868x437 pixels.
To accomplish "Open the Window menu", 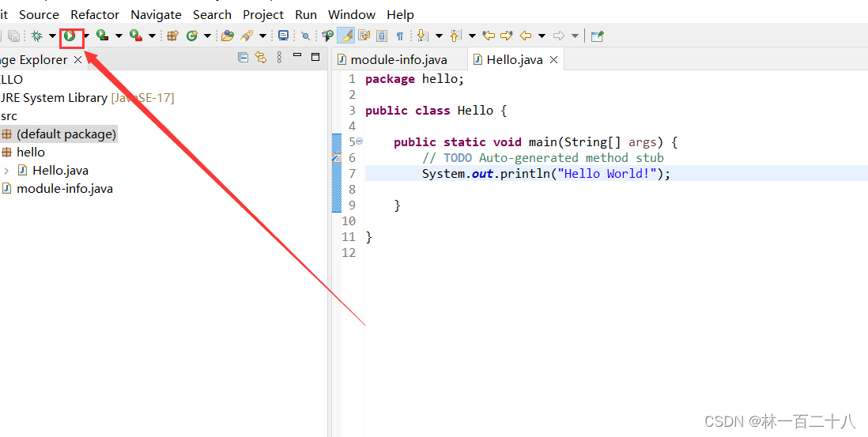I will [x=352, y=15].
